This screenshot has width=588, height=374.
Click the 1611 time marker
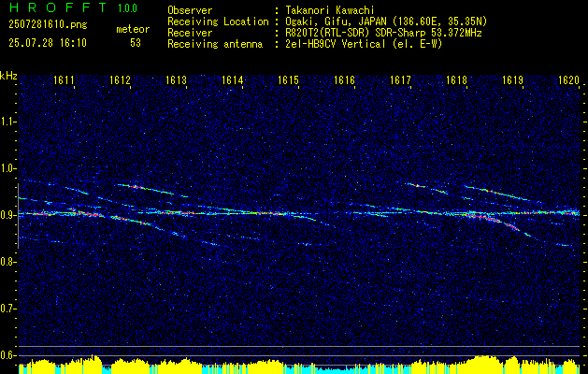click(64, 79)
